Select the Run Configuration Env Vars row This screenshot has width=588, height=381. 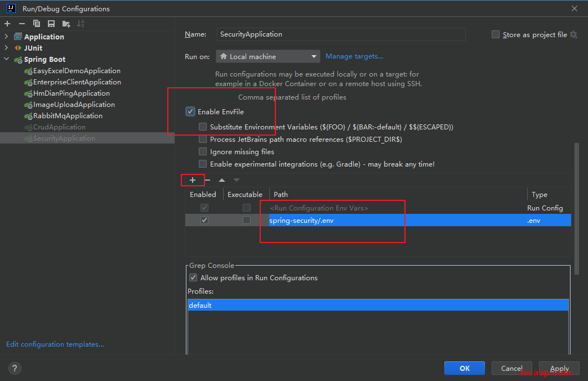[378, 208]
